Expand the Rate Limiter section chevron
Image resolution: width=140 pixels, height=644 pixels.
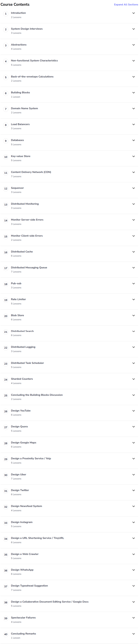(133, 299)
